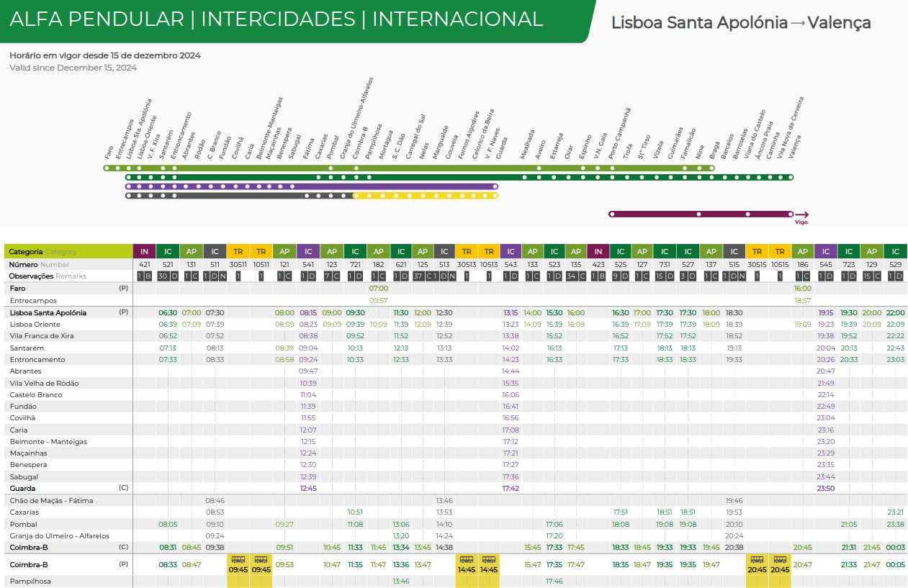Select train number 543 in the Número row
Image resolution: width=908 pixels, height=588 pixels.
click(511, 265)
